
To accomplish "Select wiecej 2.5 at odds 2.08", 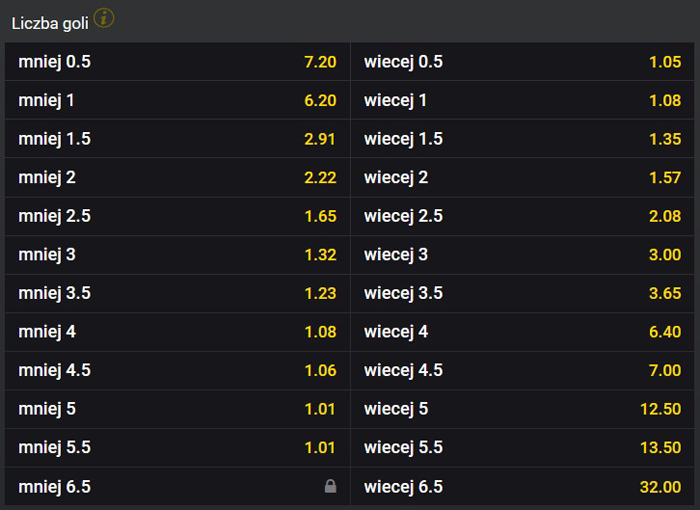I will click(523, 216).
